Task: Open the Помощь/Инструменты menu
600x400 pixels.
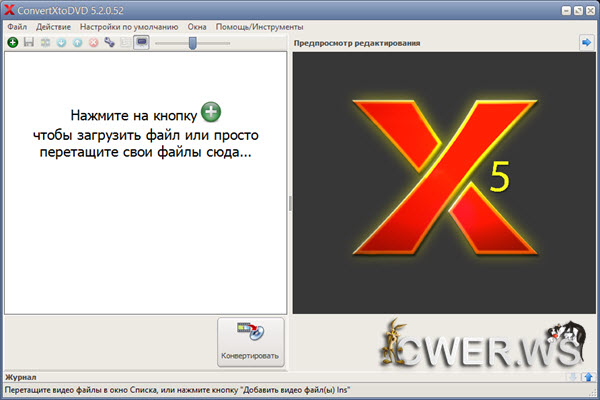Action: click(258, 27)
